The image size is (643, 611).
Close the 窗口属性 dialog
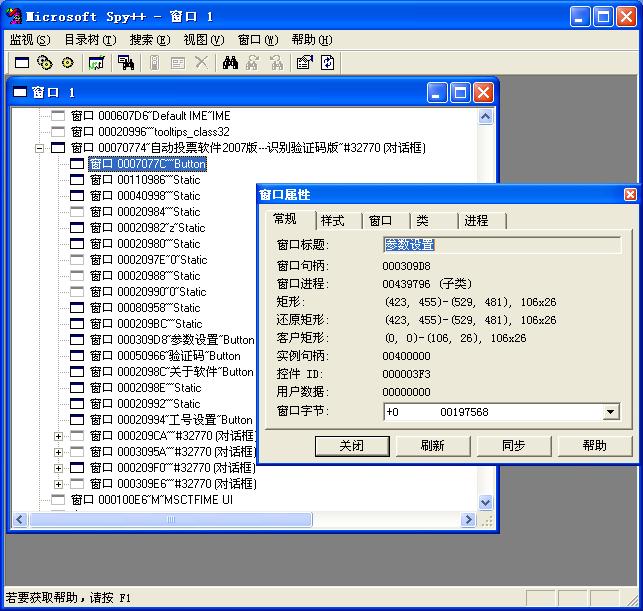[x=630, y=194]
